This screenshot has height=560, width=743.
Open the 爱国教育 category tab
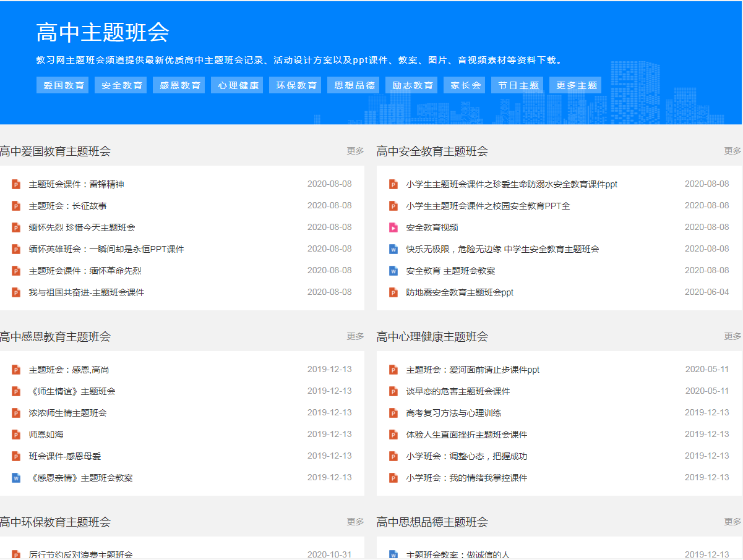tap(62, 85)
